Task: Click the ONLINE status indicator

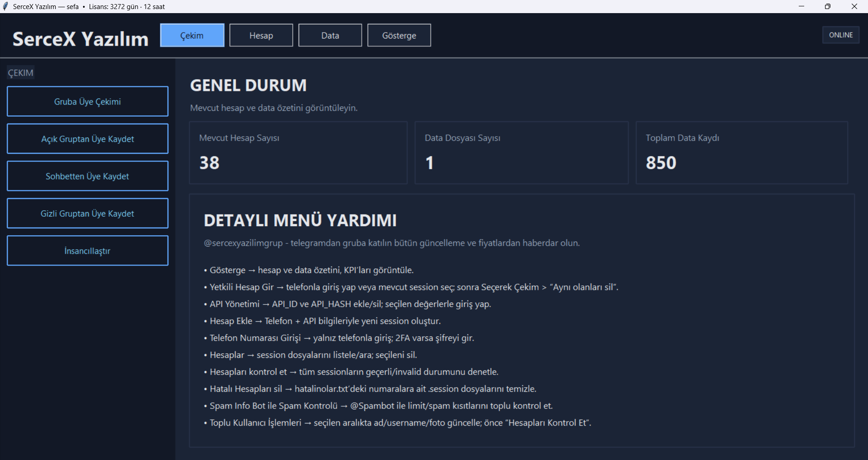Action: (840, 35)
